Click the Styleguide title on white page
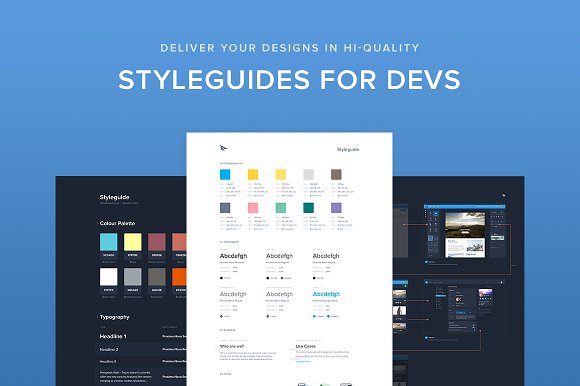Viewport: 580px width, 386px height. [x=348, y=149]
